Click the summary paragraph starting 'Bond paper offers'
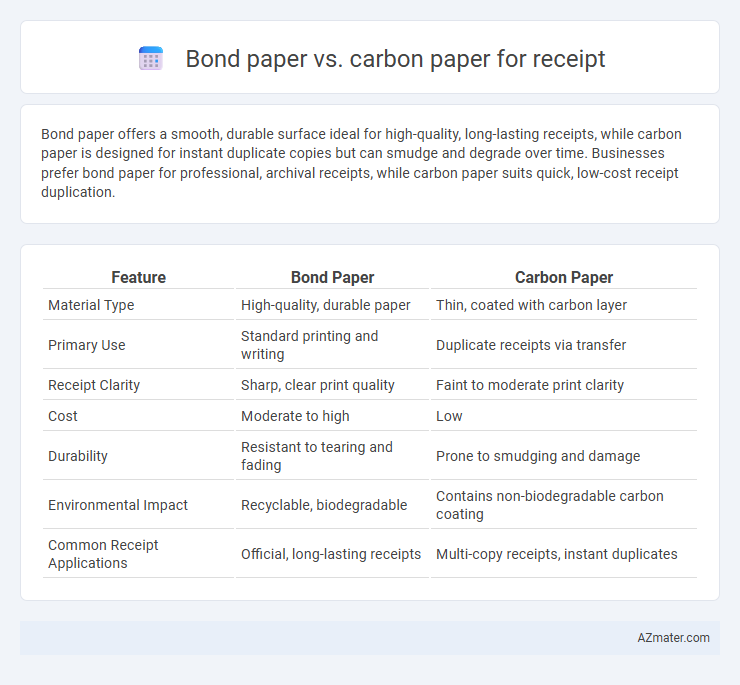Viewport: 740px width, 685px height. (x=361, y=163)
